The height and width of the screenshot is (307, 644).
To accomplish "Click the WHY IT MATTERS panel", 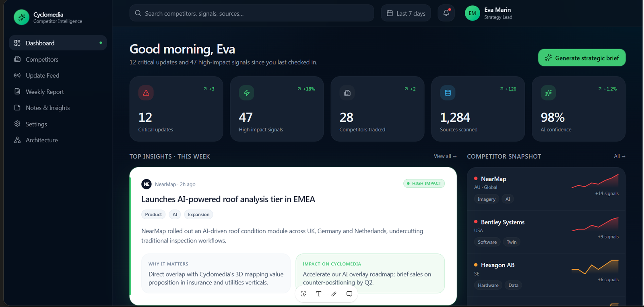I will pos(216,273).
